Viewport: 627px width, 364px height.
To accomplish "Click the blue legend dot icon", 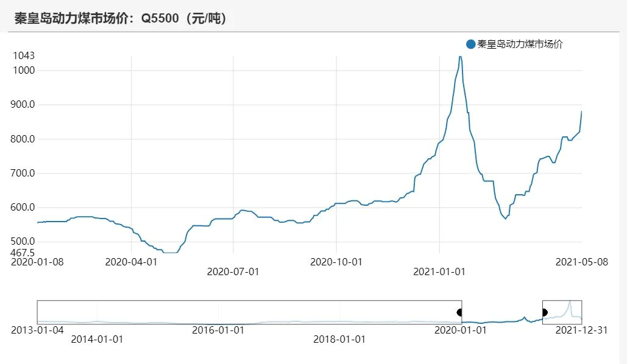I will click(470, 44).
